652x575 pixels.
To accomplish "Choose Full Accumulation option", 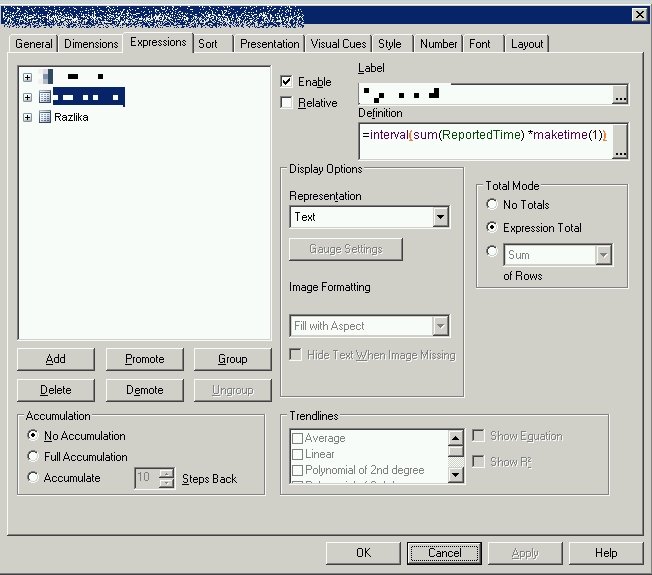I will pos(33,456).
